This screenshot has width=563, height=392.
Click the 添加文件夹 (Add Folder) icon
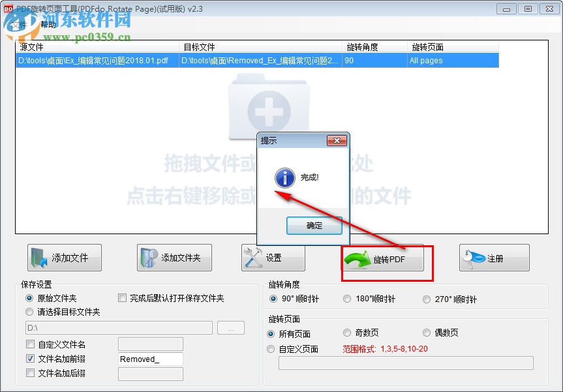coord(148,257)
